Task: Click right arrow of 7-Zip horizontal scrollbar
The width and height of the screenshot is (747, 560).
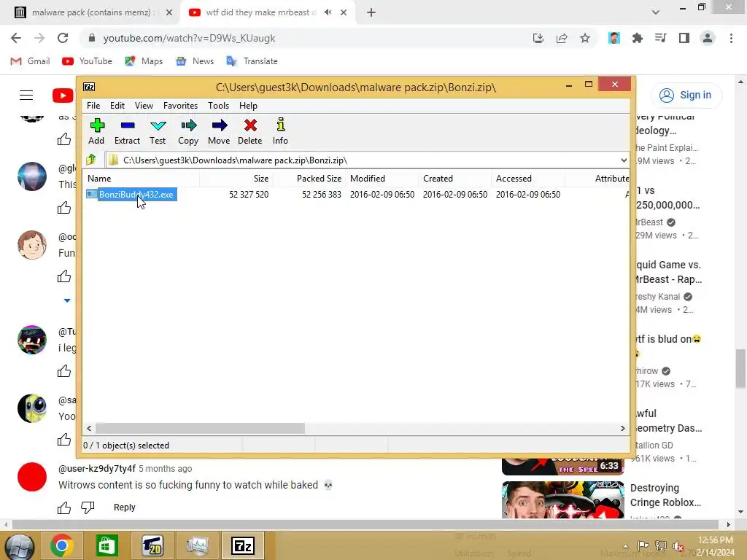Action: point(622,428)
